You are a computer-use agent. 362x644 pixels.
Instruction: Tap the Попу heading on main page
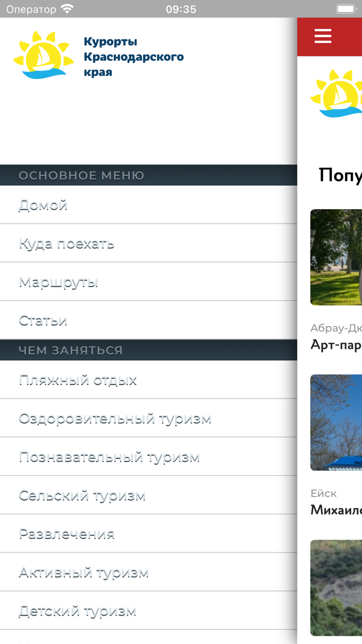pyautogui.click(x=340, y=175)
